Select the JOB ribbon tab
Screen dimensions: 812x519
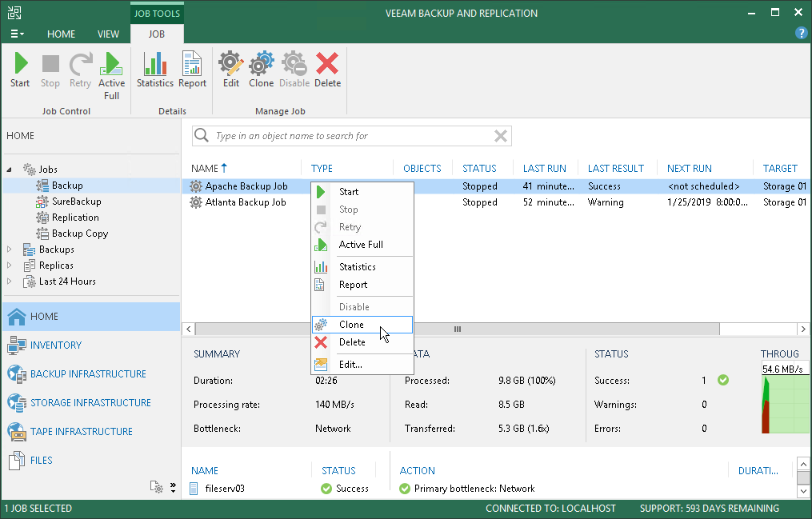point(156,34)
